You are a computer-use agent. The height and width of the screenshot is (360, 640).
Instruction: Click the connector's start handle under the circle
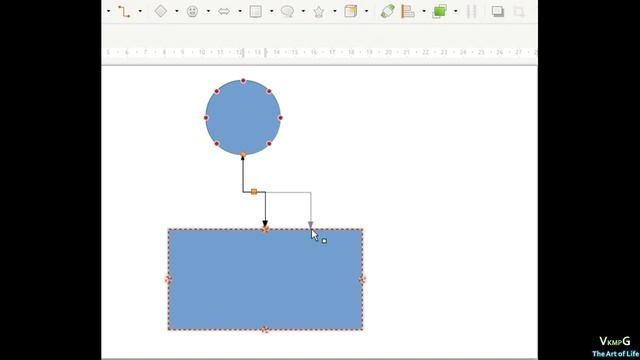pos(243,155)
